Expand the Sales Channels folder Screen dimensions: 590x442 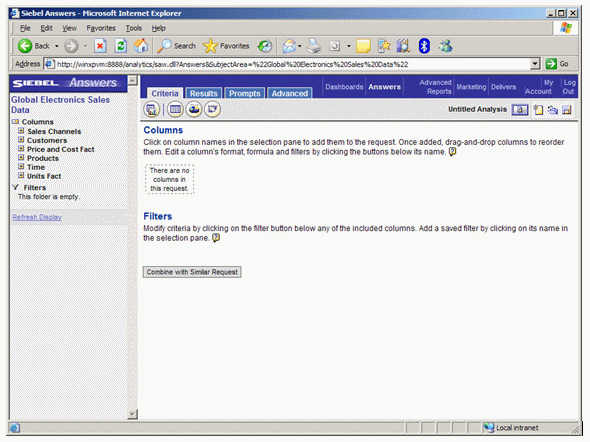click(21, 131)
